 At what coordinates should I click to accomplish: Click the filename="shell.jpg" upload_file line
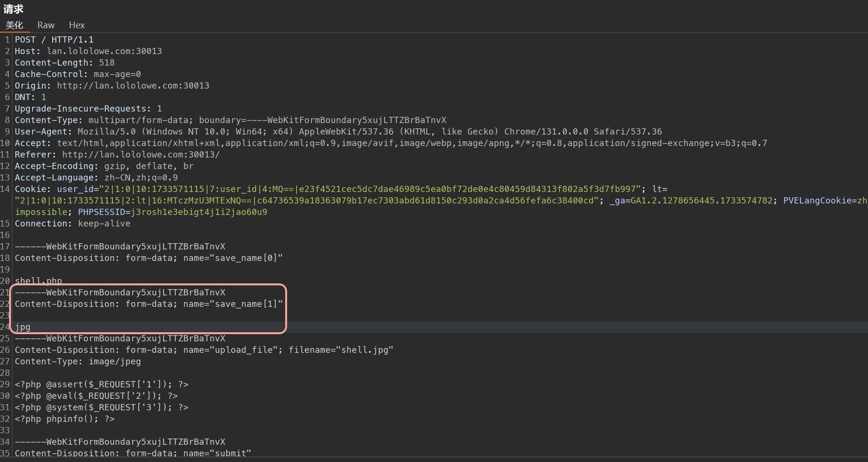pos(204,350)
